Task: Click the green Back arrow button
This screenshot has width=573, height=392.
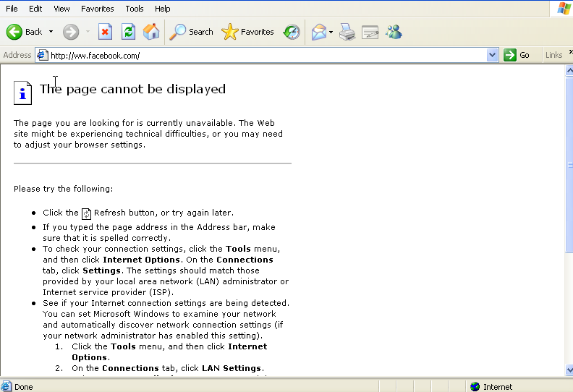Action: click(x=14, y=32)
